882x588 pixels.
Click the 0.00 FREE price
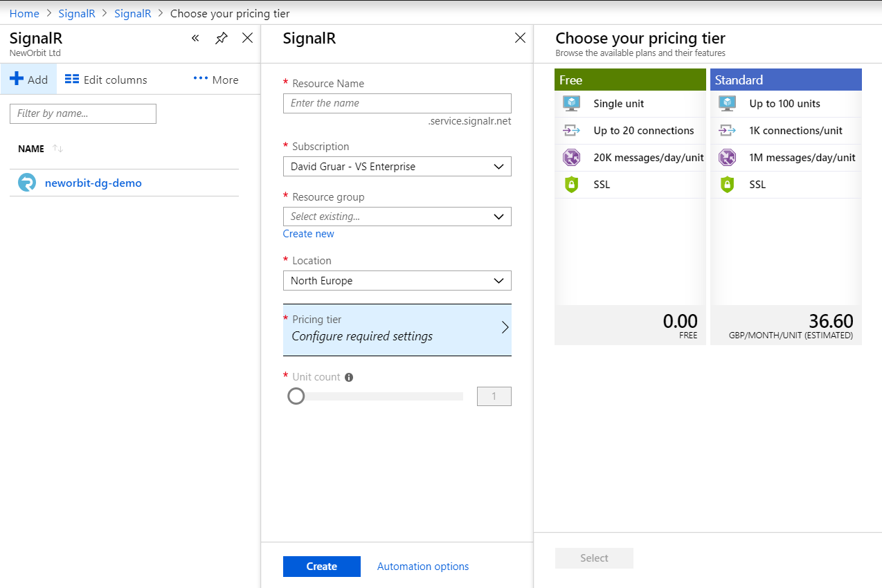click(680, 325)
